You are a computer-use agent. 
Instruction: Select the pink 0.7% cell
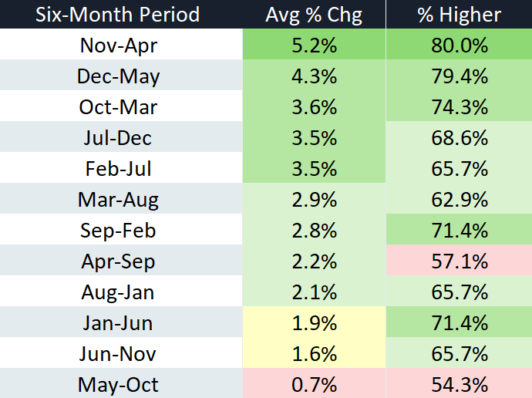[x=314, y=383]
